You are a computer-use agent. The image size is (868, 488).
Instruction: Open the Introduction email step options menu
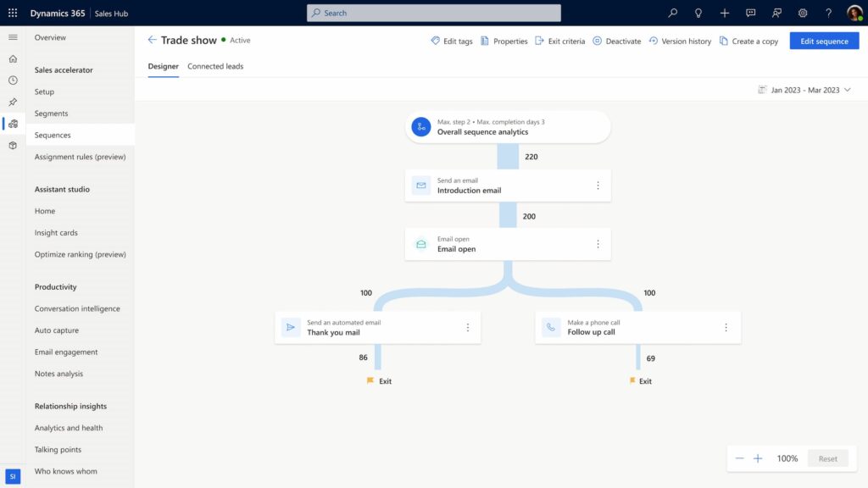(599, 185)
